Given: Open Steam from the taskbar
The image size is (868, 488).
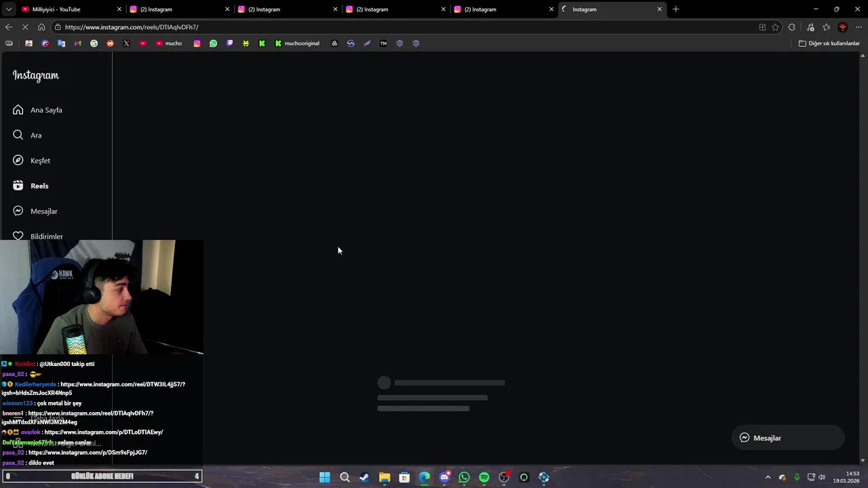Looking at the screenshot, I should point(364,478).
